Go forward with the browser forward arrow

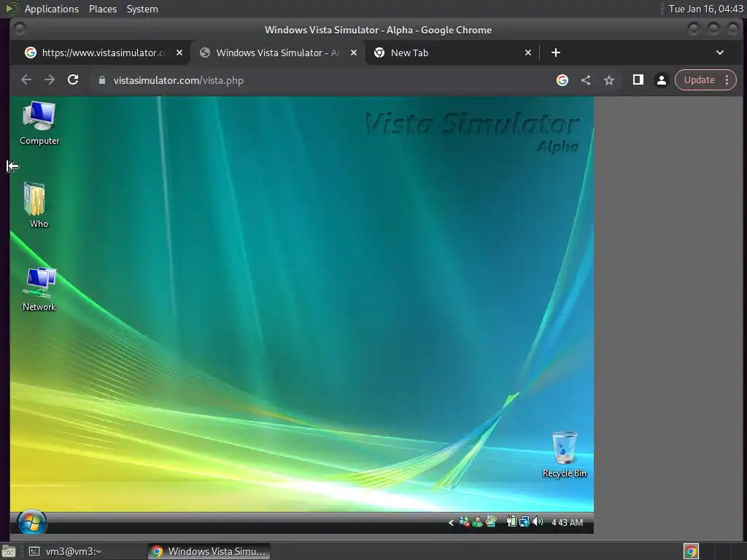click(50, 80)
